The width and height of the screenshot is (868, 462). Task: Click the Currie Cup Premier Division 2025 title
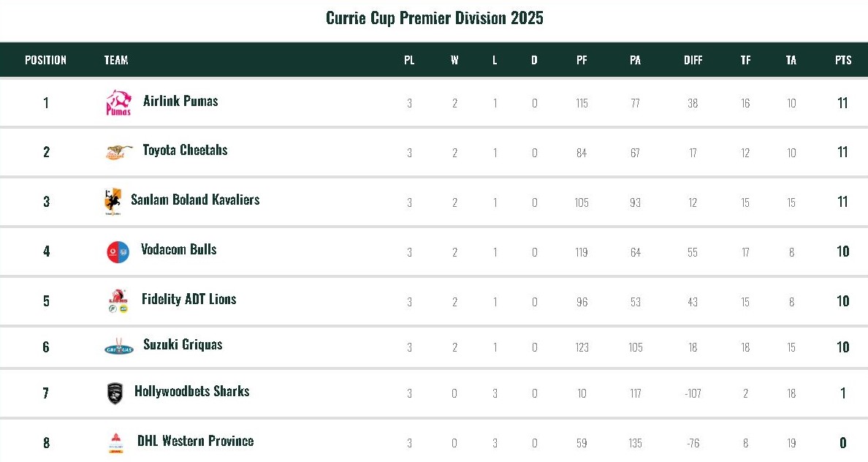[434, 18]
